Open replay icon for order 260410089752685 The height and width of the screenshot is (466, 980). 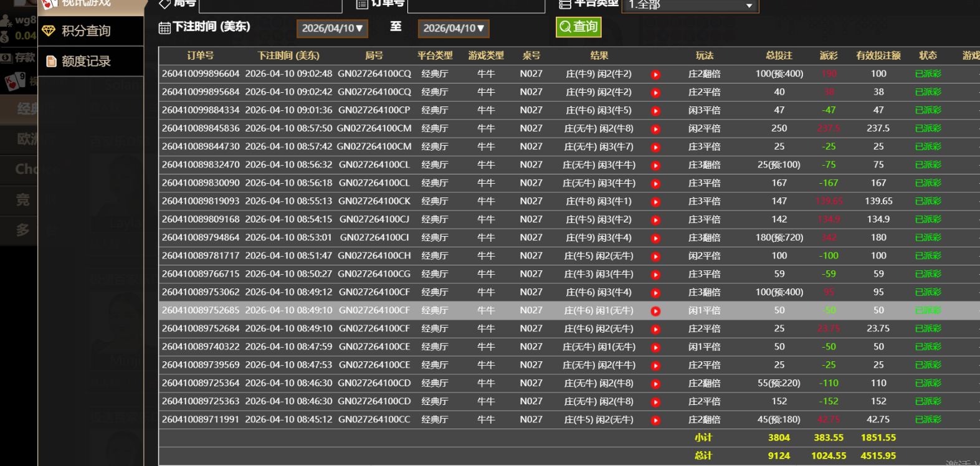coord(655,311)
